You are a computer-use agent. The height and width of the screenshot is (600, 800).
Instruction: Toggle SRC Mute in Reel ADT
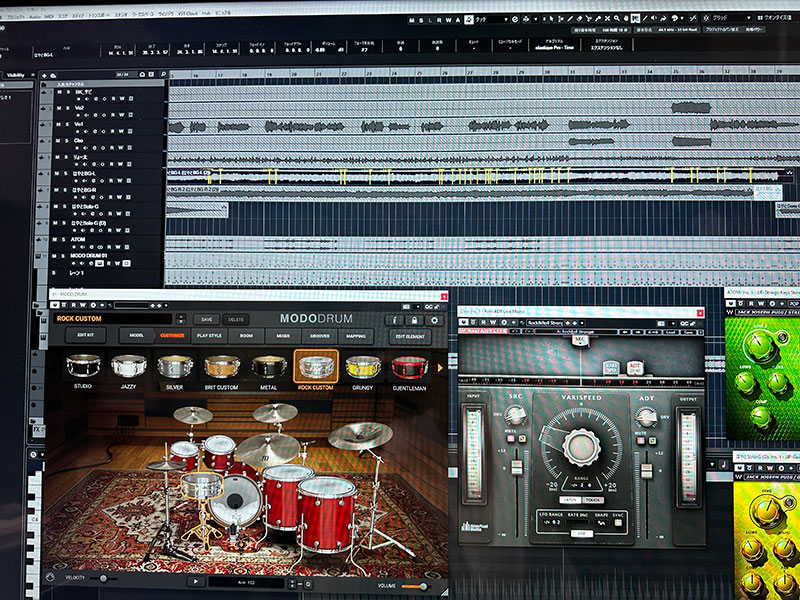click(511, 438)
